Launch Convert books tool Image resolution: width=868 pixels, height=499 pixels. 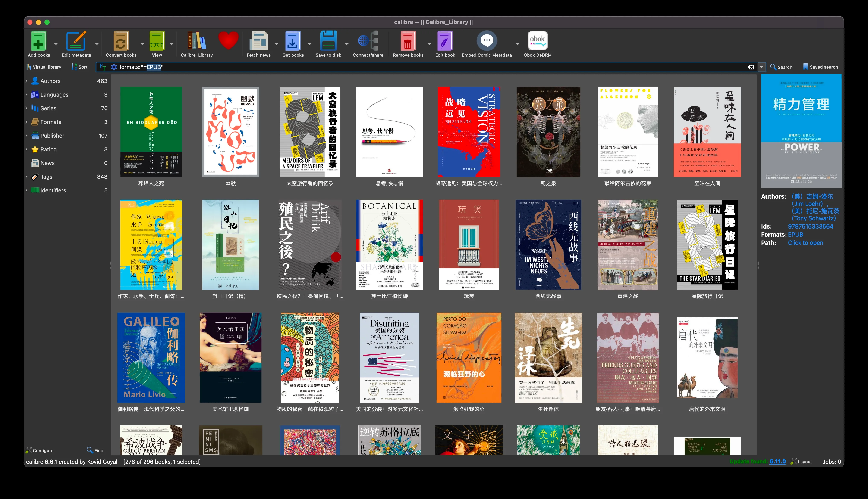[x=121, y=41]
